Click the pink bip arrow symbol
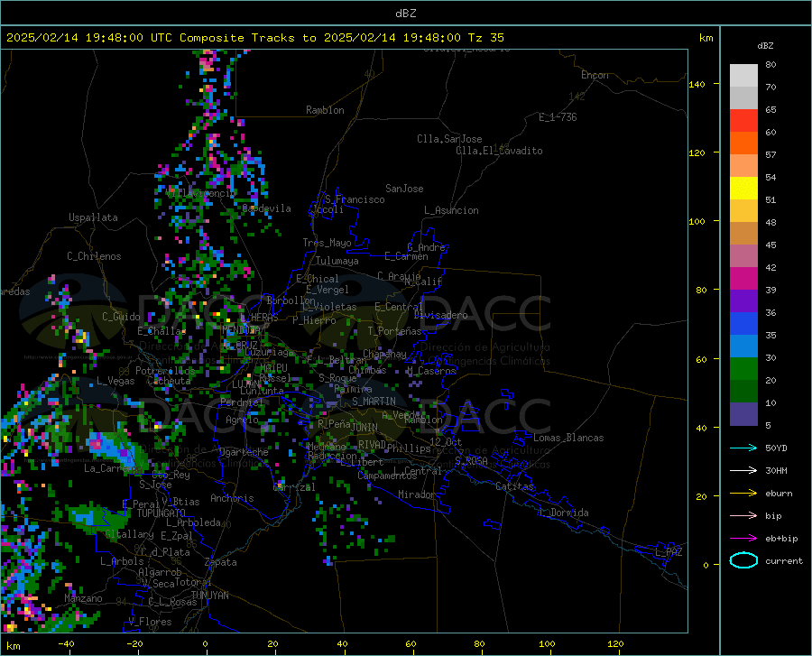The width and height of the screenshot is (812, 656). coord(743,515)
